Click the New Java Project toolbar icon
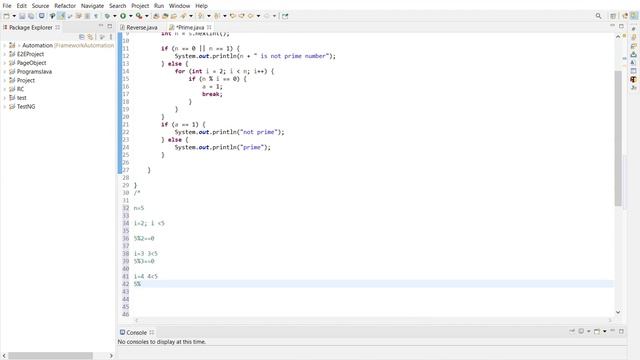 coord(156,16)
